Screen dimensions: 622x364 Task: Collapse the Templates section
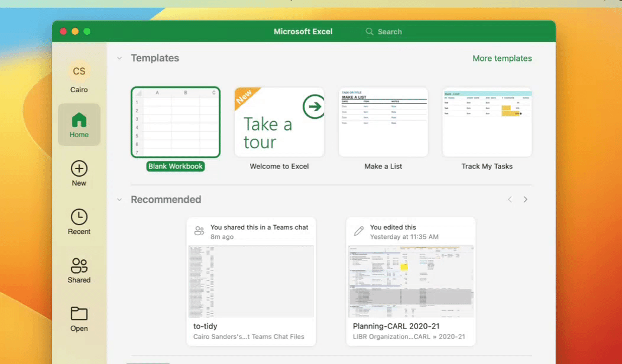119,58
